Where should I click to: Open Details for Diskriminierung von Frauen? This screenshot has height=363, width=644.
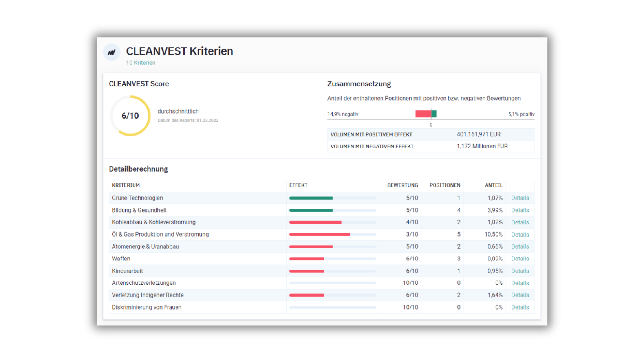point(520,307)
